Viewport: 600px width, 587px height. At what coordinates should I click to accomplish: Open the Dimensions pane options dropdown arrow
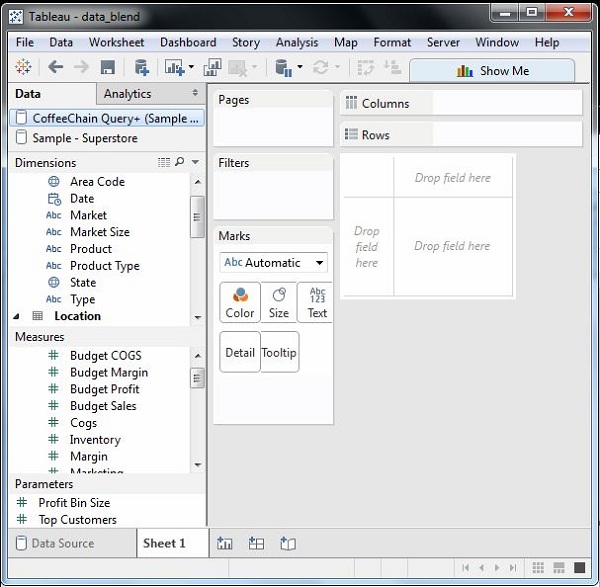point(194,162)
